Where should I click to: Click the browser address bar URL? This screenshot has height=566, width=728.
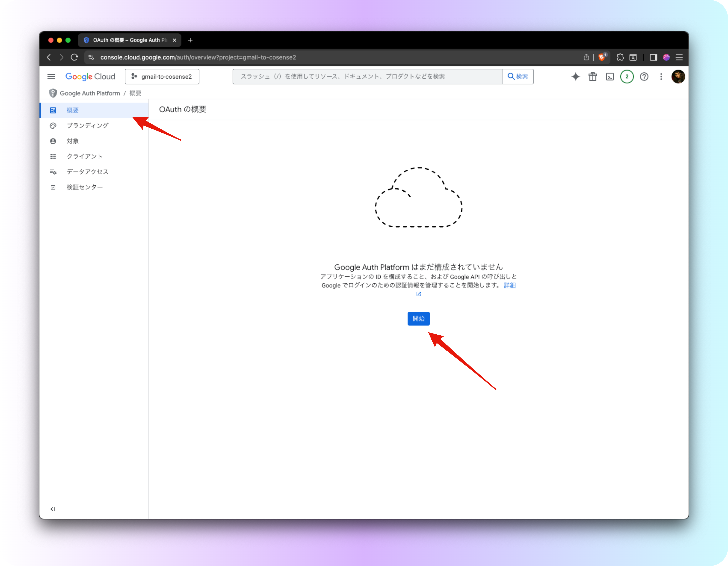(x=198, y=57)
